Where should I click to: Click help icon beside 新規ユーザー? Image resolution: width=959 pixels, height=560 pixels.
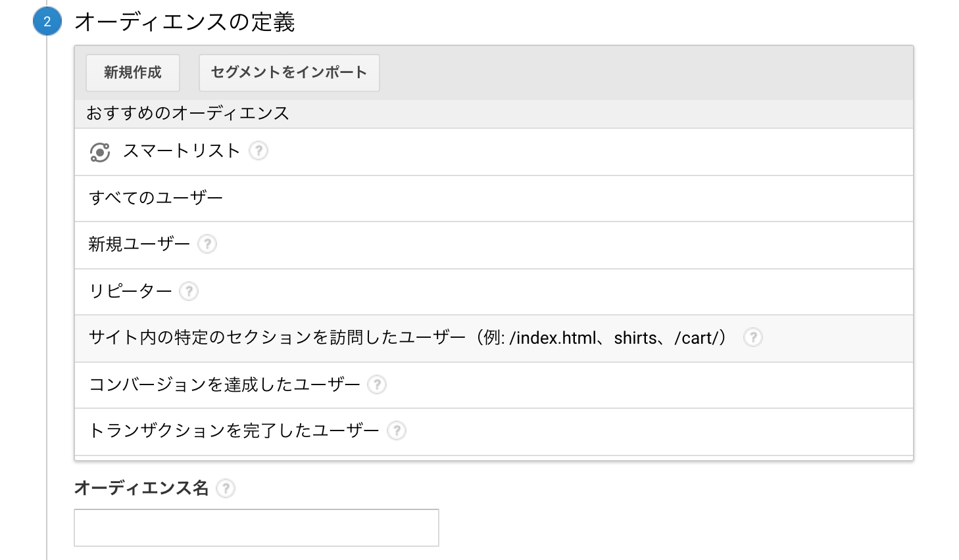[x=207, y=244]
